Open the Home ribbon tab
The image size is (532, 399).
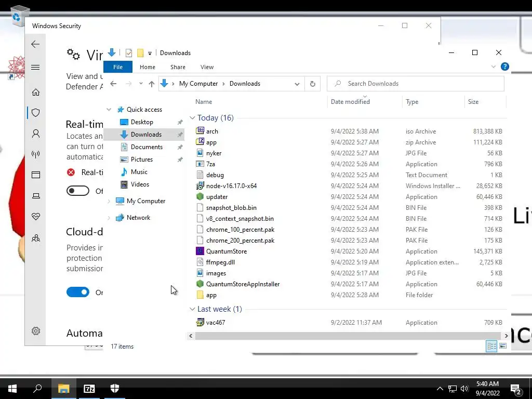(x=147, y=67)
